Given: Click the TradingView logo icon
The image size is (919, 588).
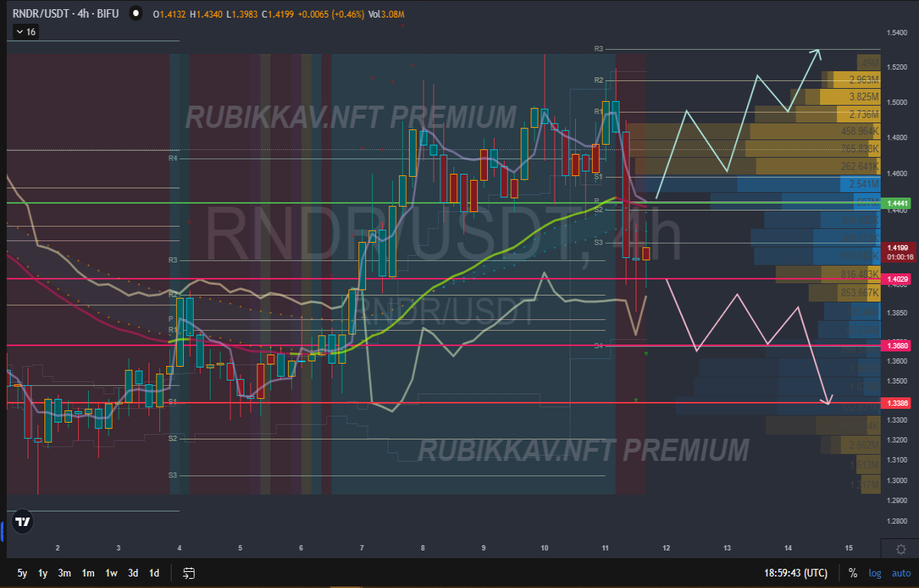Looking at the screenshot, I should [23, 522].
